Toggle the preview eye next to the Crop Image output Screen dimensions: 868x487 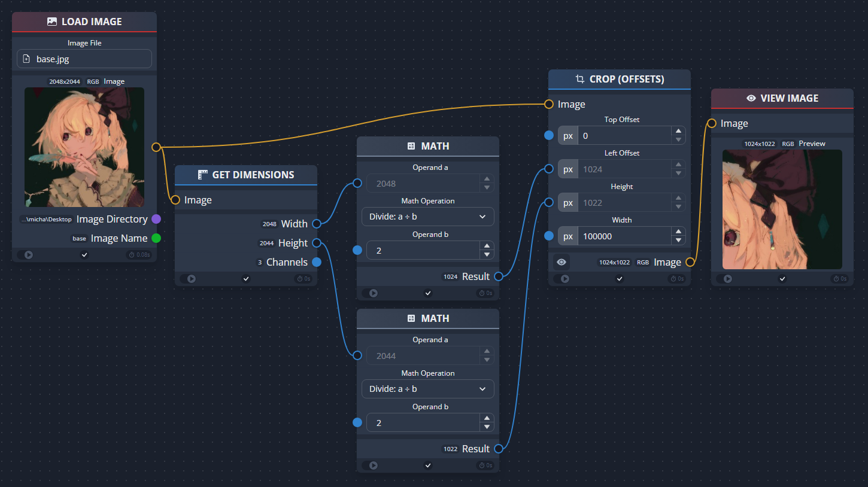pyautogui.click(x=561, y=261)
